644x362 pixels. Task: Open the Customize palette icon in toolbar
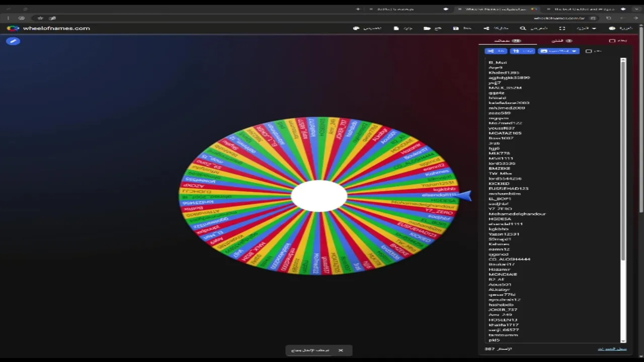coord(356,29)
